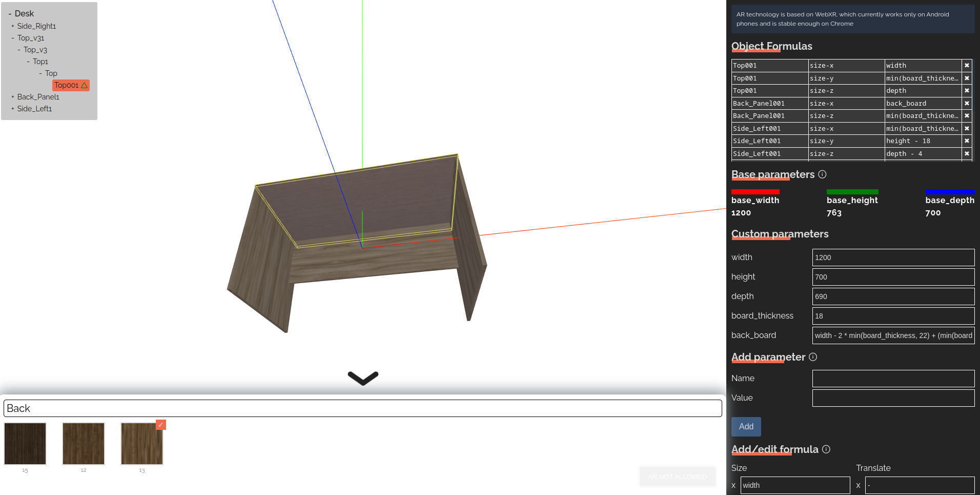Click the AR NOT ALLOWED button
This screenshot has height=495, width=980.
[x=677, y=477]
